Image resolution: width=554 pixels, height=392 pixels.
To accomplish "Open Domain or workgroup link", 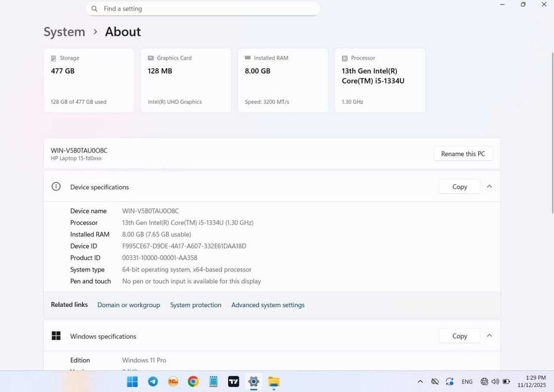I will coord(128,305).
